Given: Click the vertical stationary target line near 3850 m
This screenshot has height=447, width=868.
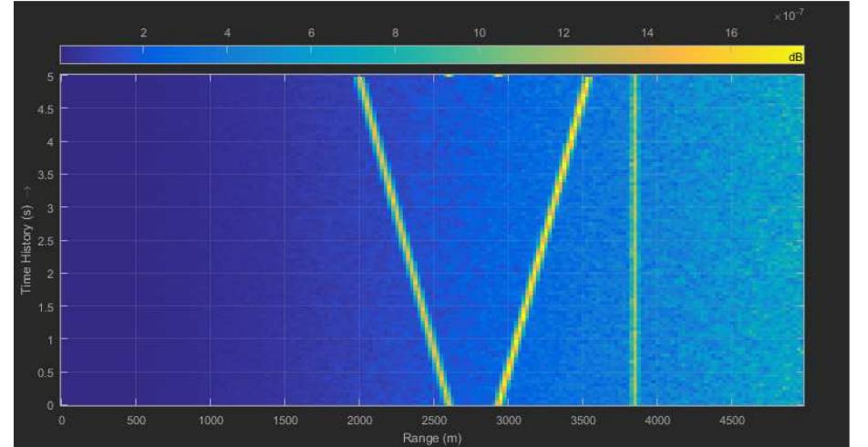Looking at the screenshot, I should click(x=634, y=239).
